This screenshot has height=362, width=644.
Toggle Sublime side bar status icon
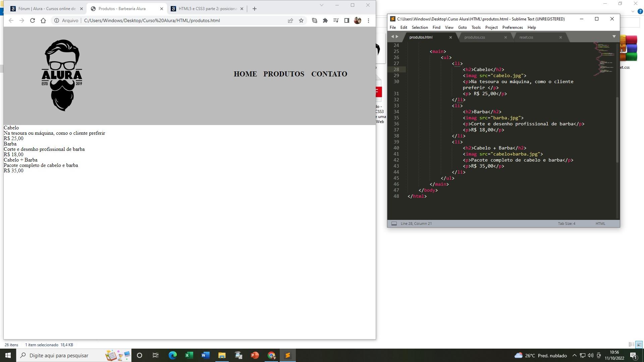(394, 224)
